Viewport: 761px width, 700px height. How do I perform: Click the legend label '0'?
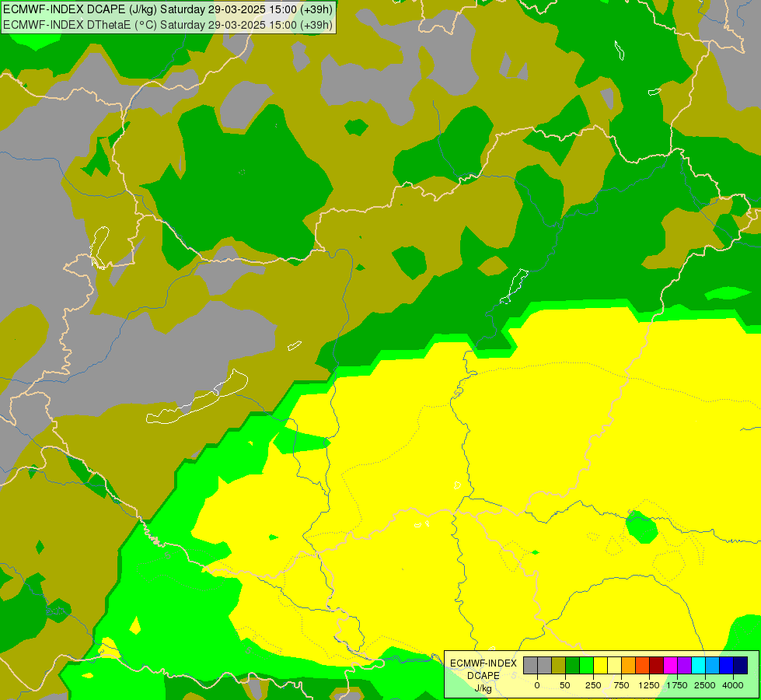click(537, 685)
